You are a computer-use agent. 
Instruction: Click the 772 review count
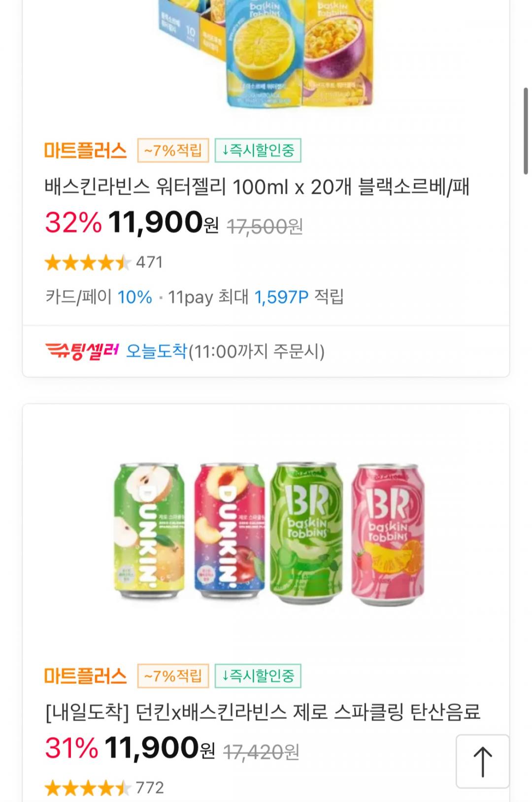click(149, 788)
